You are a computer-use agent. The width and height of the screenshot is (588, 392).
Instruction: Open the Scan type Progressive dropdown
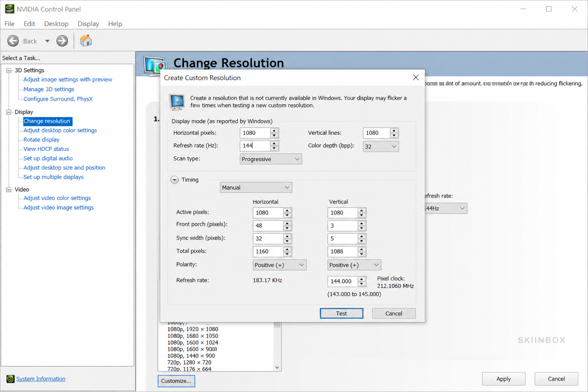271,159
